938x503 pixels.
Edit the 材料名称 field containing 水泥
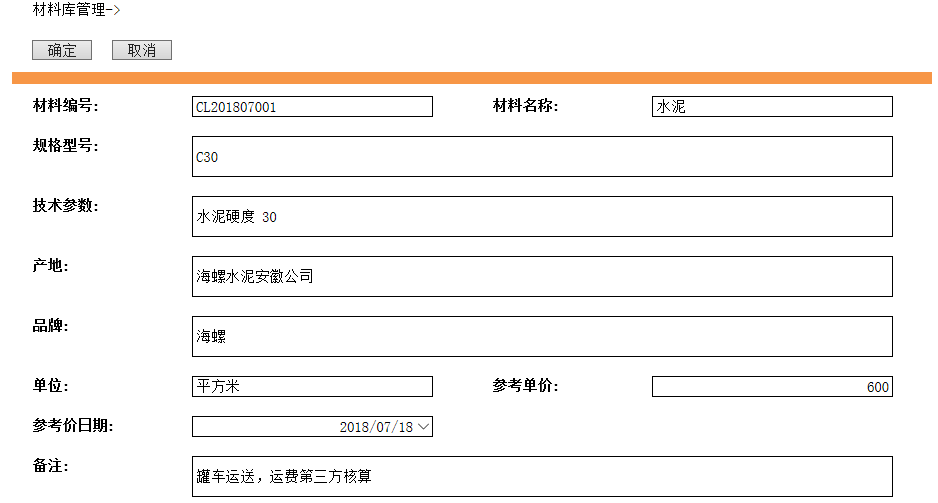772,106
